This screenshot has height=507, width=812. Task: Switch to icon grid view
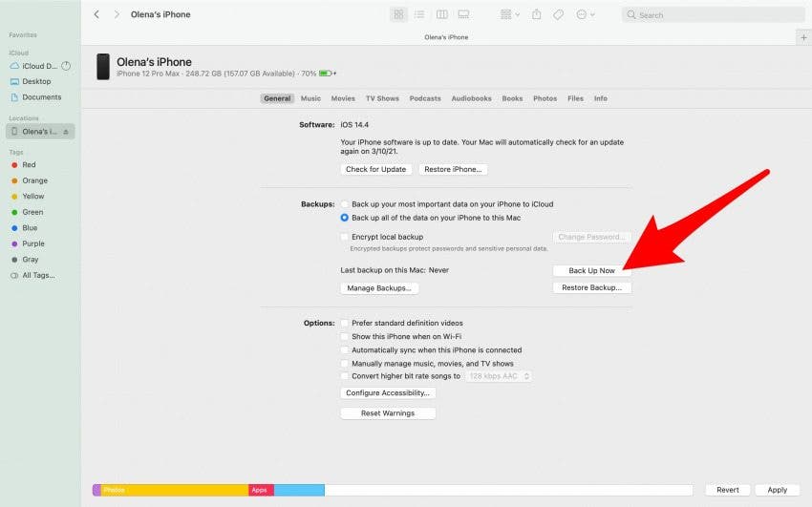pyautogui.click(x=398, y=14)
